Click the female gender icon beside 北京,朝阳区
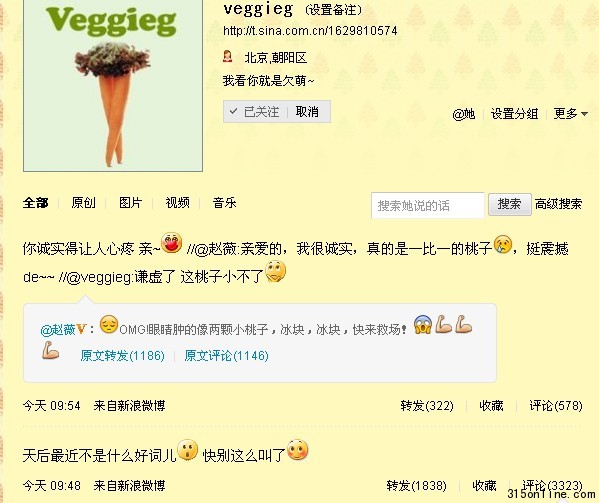 [x=228, y=57]
